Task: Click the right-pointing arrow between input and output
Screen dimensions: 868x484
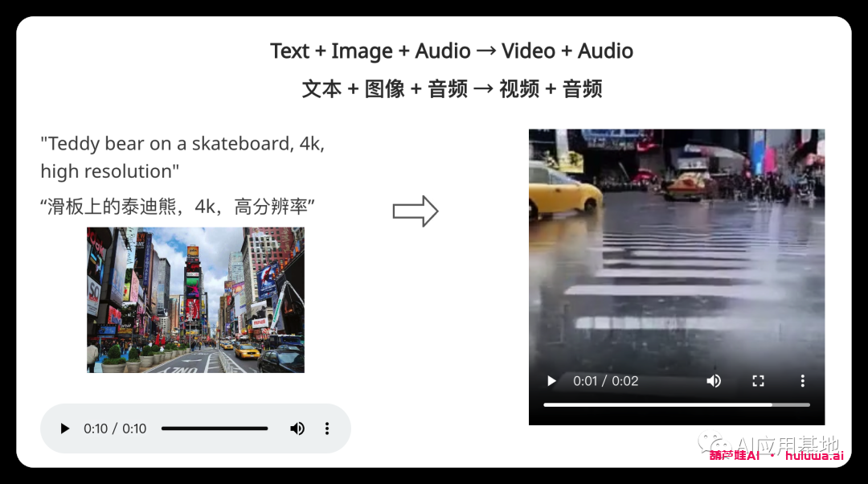Action: tap(416, 211)
